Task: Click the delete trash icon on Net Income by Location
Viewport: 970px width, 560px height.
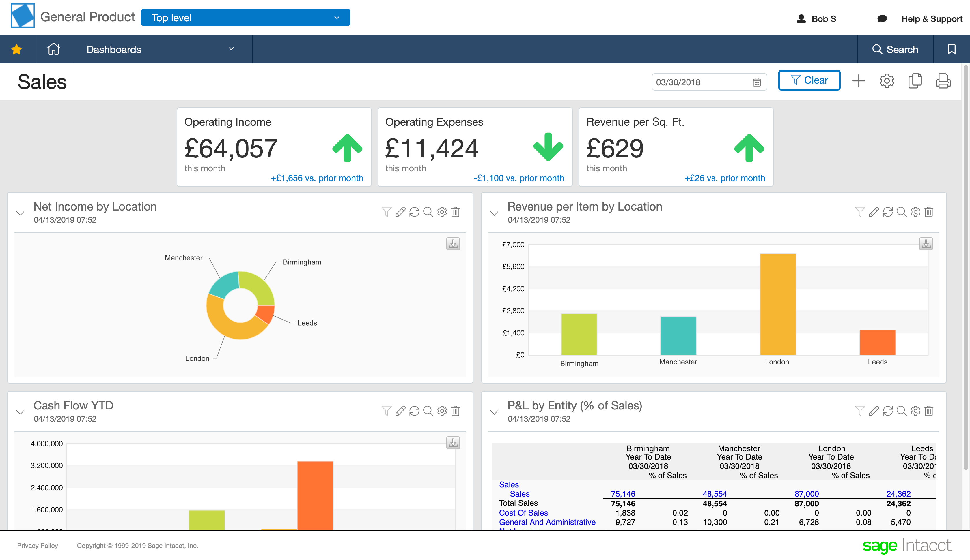Action: point(455,212)
